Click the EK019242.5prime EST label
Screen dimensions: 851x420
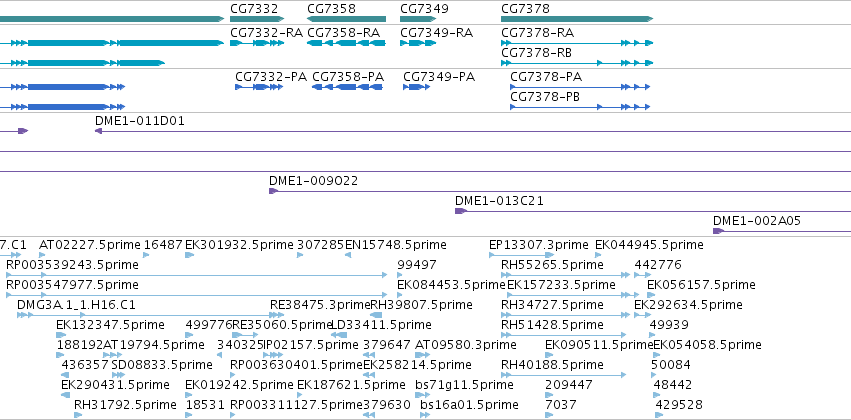[x=239, y=385]
